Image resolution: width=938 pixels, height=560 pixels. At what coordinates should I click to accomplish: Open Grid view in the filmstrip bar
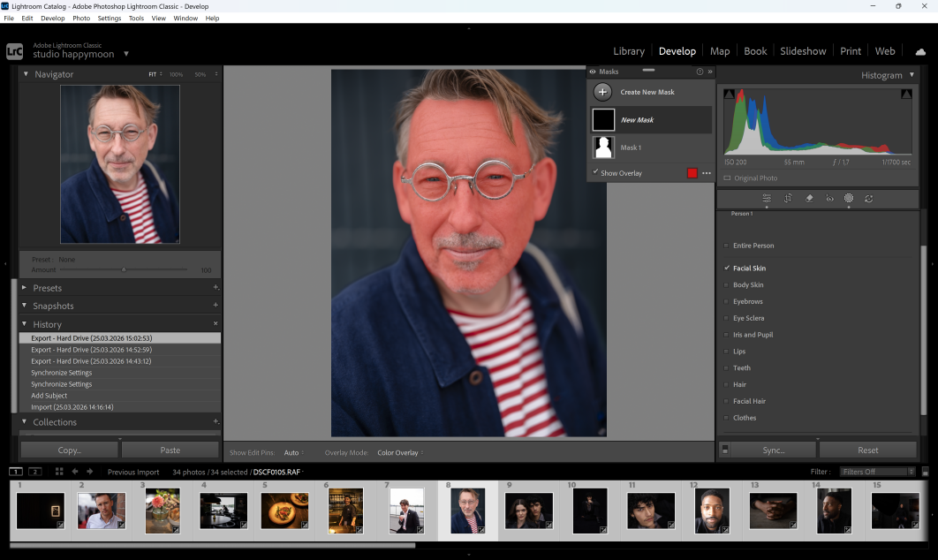[x=59, y=472]
